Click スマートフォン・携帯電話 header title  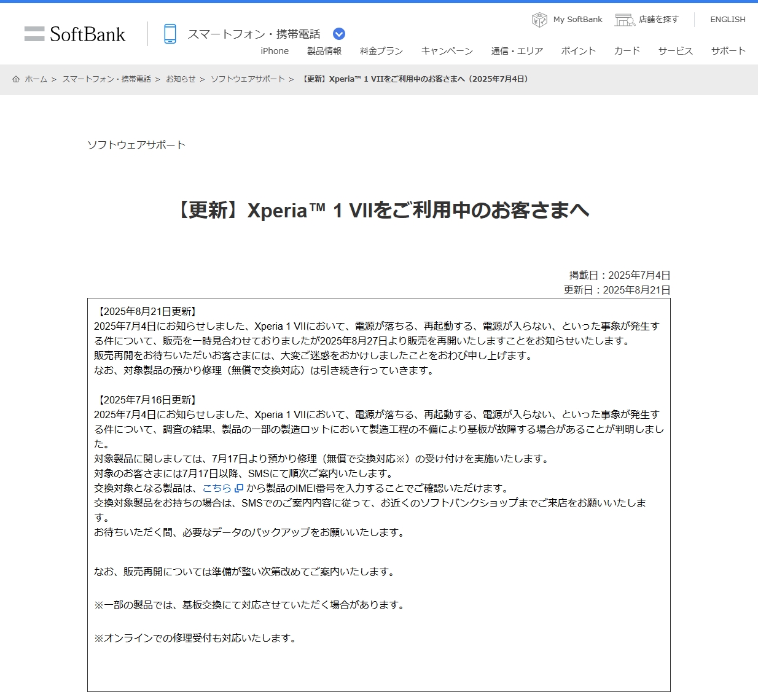pyautogui.click(x=254, y=34)
